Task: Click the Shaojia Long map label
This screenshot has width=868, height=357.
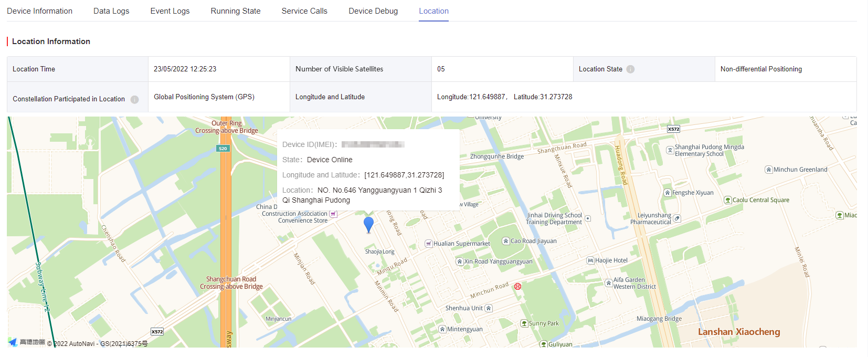Action: (x=380, y=252)
